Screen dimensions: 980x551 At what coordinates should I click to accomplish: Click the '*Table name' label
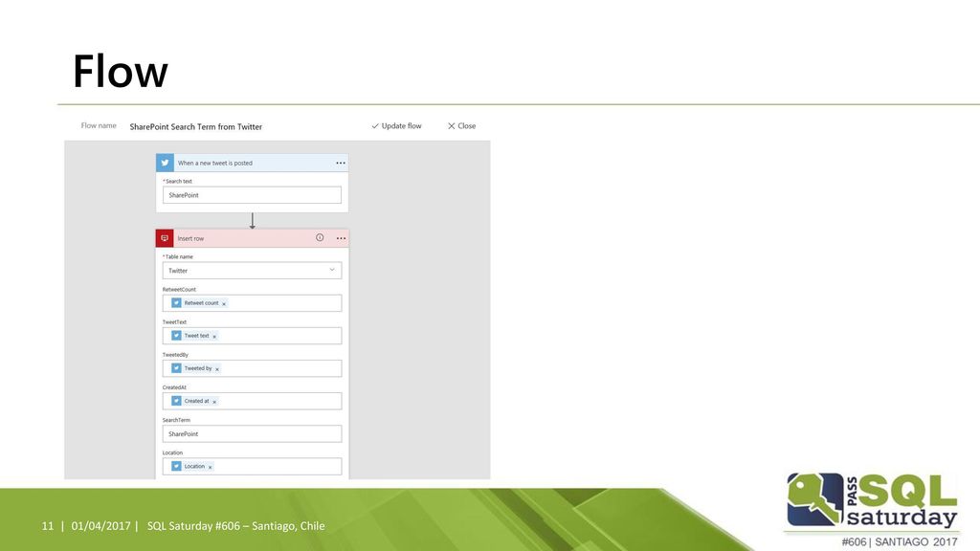(178, 256)
